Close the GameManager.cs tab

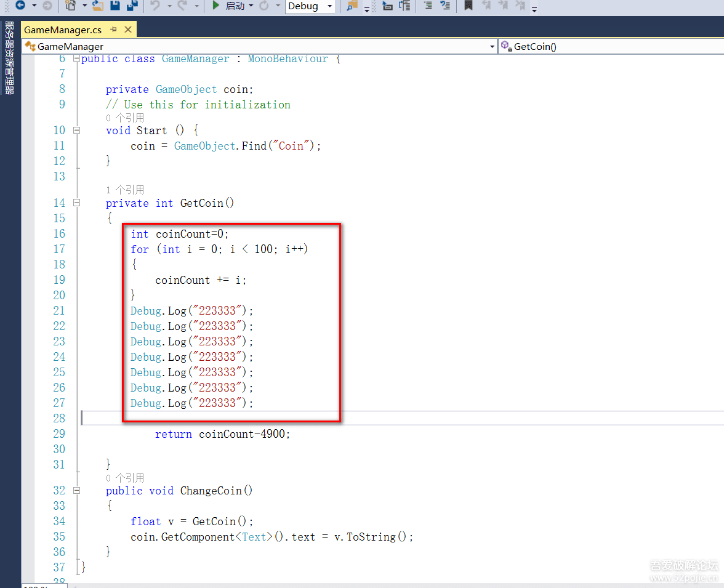128,30
